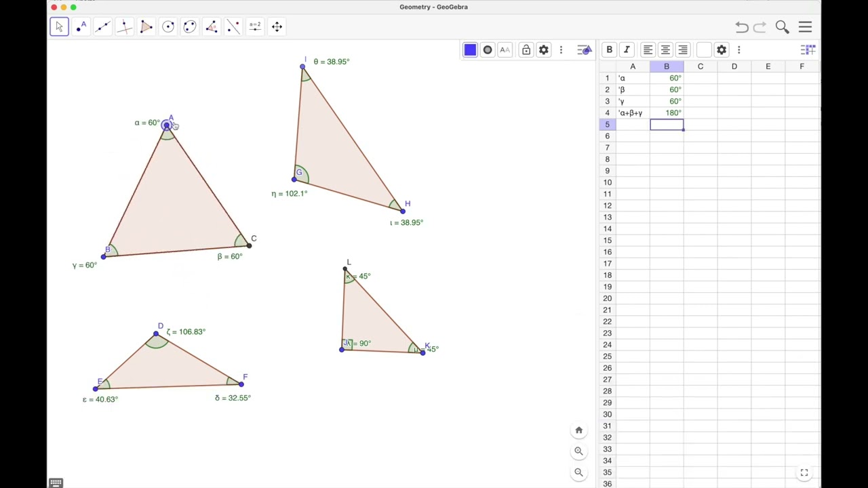Select the Slider a=2 tool
868x488 pixels.
pyautogui.click(x=255, y=26)
